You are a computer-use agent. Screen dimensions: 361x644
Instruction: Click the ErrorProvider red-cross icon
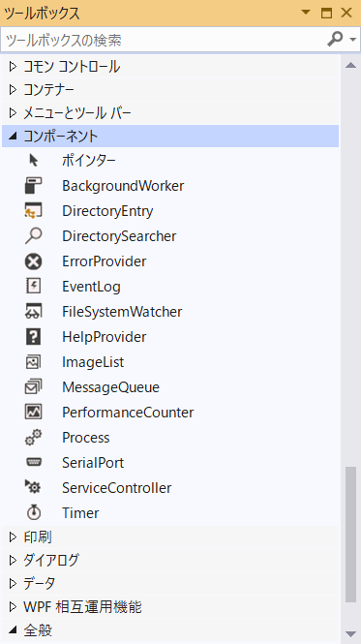(33, 261)
